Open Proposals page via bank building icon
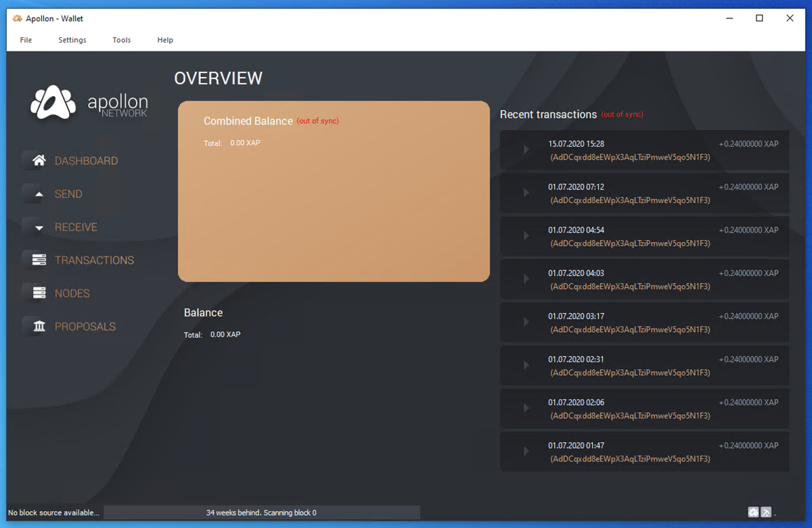 (39, 327)
